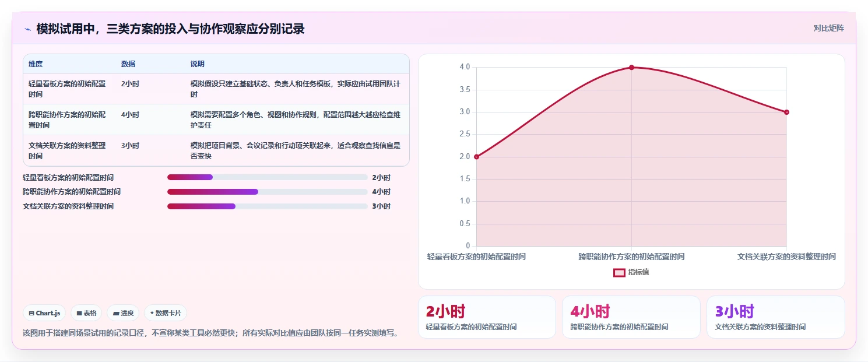The width and height of the screenshot is (868, 362).
Task: Select the 表格 chip
Action: coord(86,313)
